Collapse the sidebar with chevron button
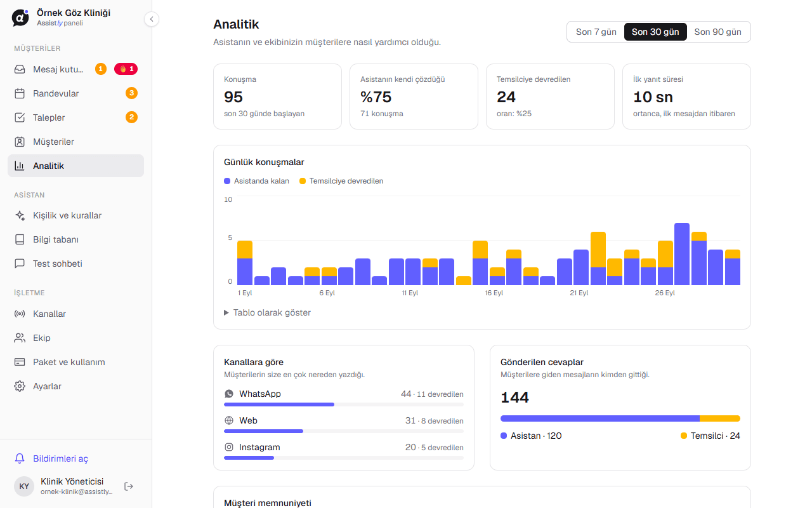Image resolution: width=812 pixels, height=508 pixels. pyautogui.click(x=151, y=19)
